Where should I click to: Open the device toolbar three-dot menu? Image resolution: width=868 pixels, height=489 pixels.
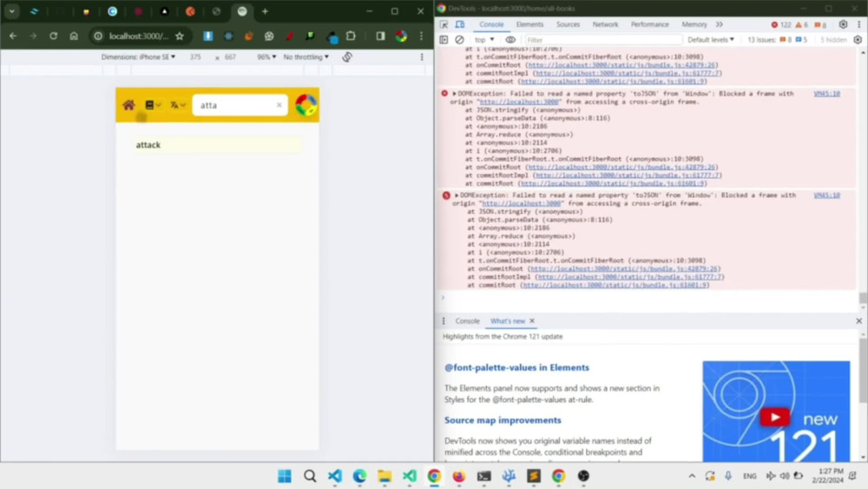(x=422, y=57)
